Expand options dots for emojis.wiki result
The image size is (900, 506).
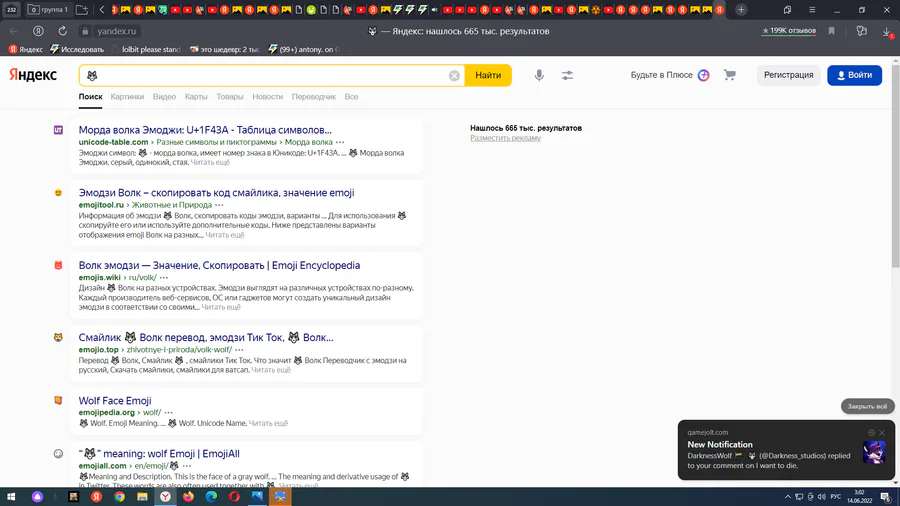164,278
